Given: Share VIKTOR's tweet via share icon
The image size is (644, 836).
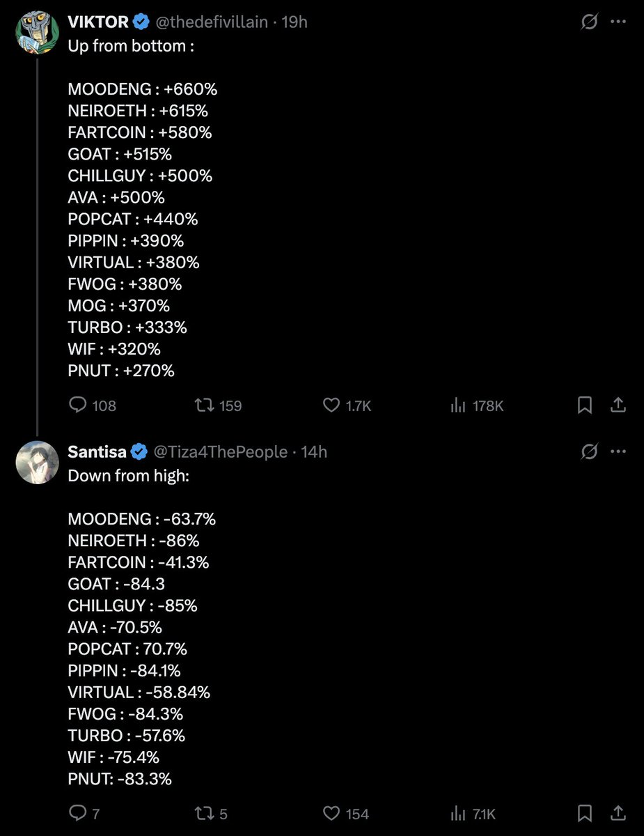Looking at the screenshot, I should click(617, 405).
